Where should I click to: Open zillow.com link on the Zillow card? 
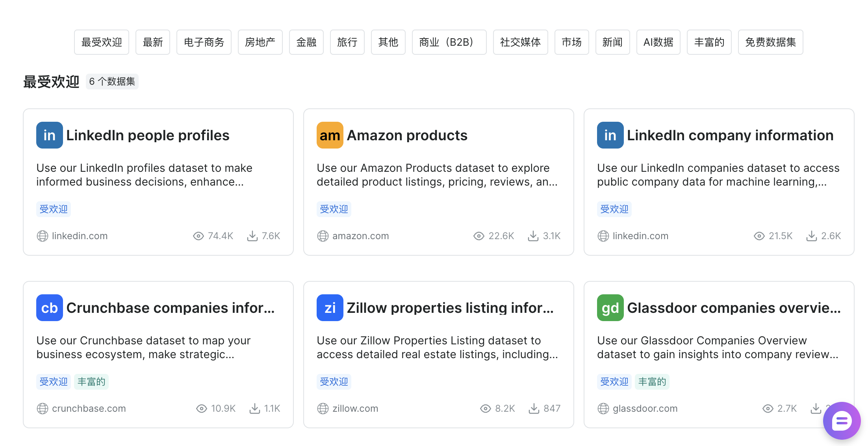coord(355,408)
